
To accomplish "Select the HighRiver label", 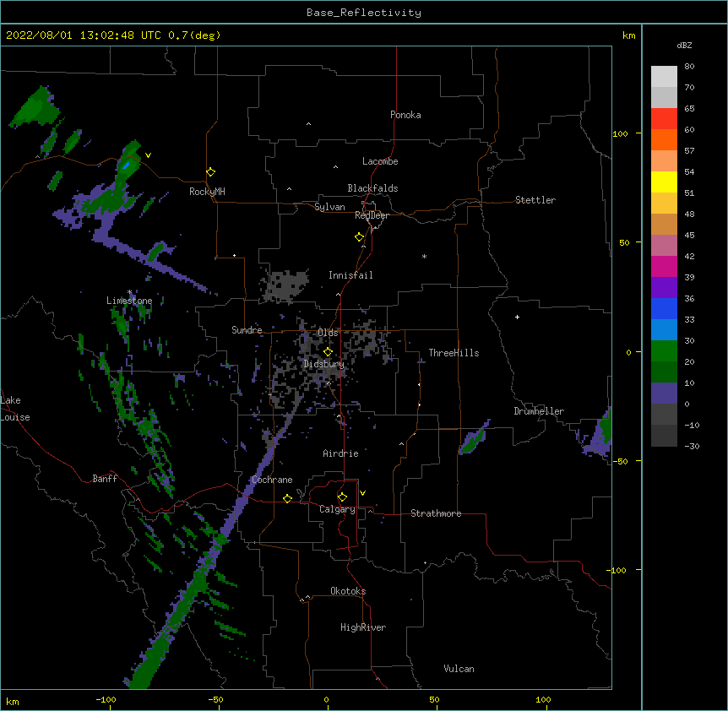I will click(x=363, y=627).
